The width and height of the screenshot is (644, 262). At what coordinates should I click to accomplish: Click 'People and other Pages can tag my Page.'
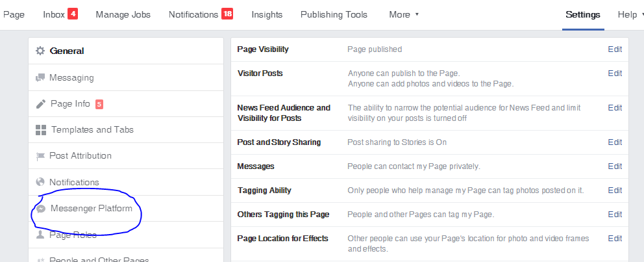[x=421, y=215]
